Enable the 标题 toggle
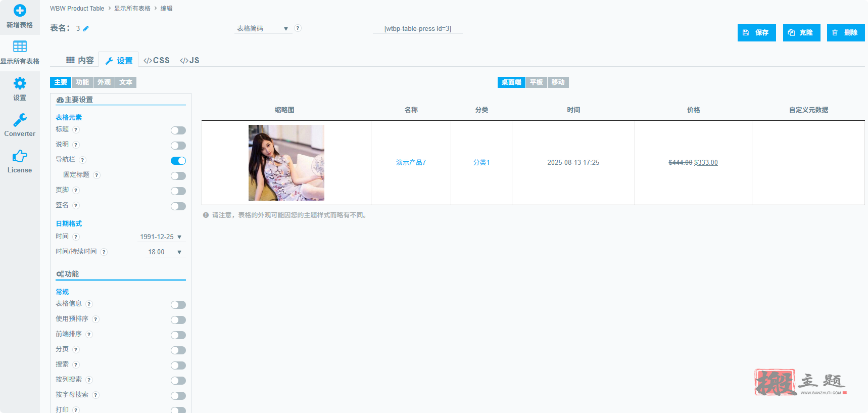This screenshot has height=413, width=868. pos(178,130)
